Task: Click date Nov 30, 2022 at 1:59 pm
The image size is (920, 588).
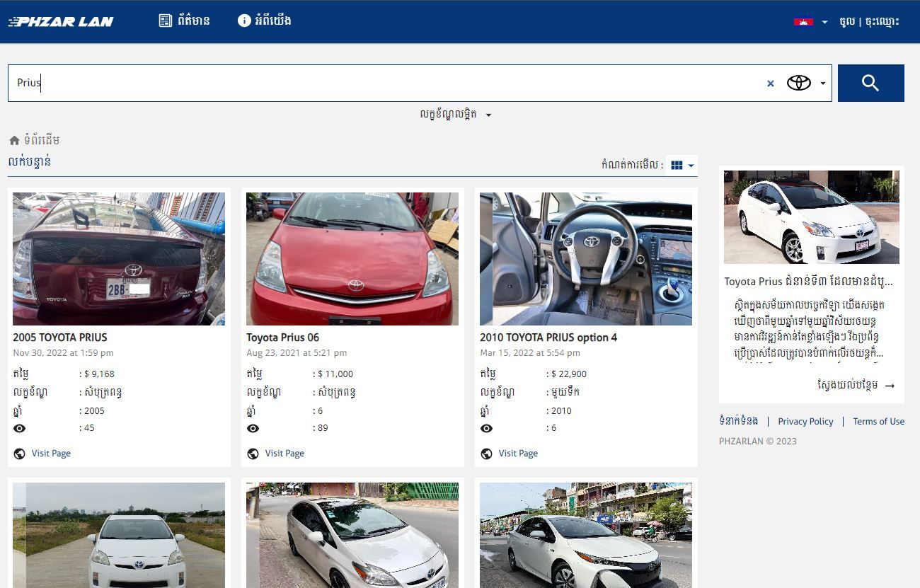Action: point(63,352)
